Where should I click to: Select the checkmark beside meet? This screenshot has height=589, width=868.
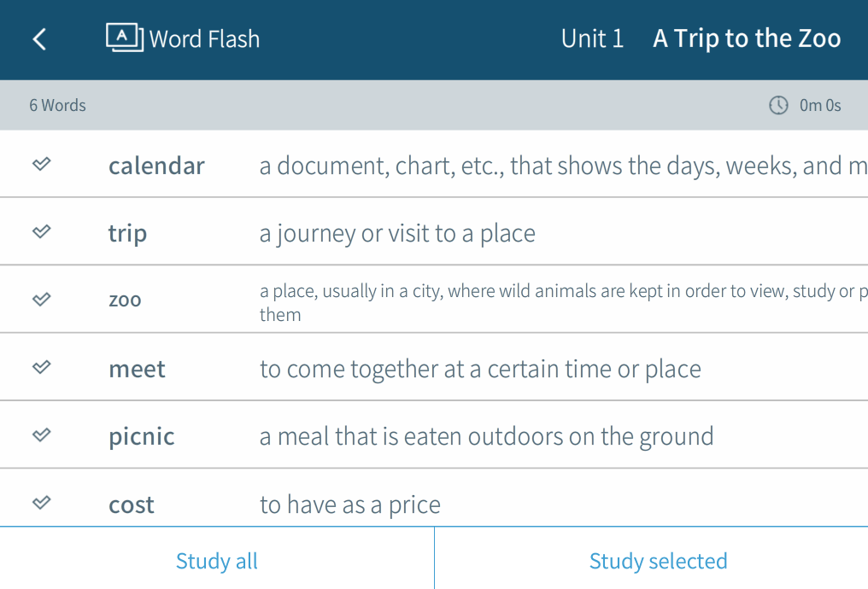pyautogui.click(x=41, y=367)
